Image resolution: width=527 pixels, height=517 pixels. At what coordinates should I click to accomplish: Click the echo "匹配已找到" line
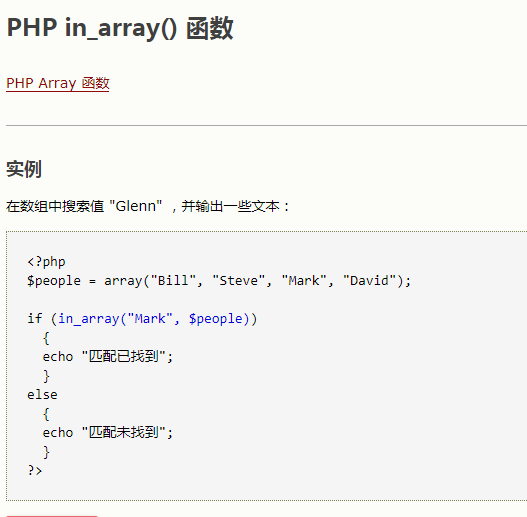pyautogui.click(x=108, y=357)
